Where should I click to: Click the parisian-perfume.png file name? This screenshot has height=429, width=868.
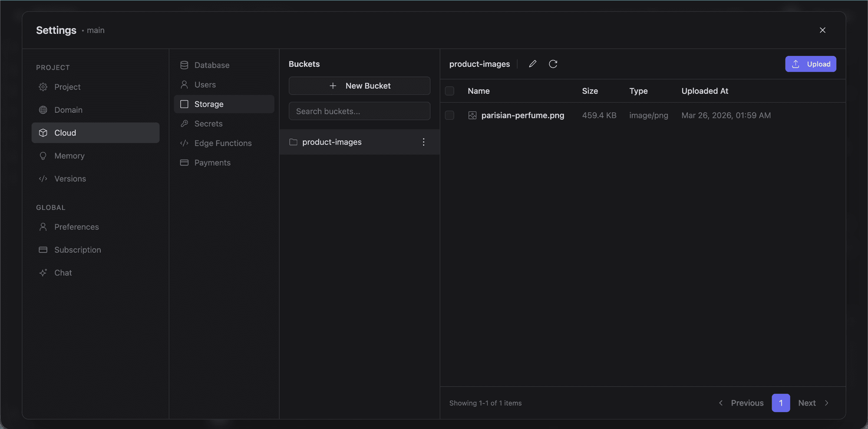523,115
